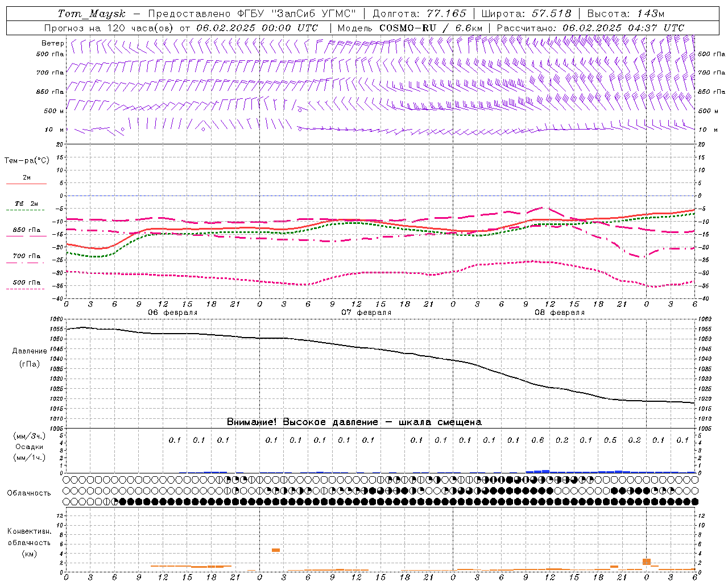This screenshot has height=582, width=728.
Task: Click the Конвективн. облачность panel label
Action: tap(29, 537)
